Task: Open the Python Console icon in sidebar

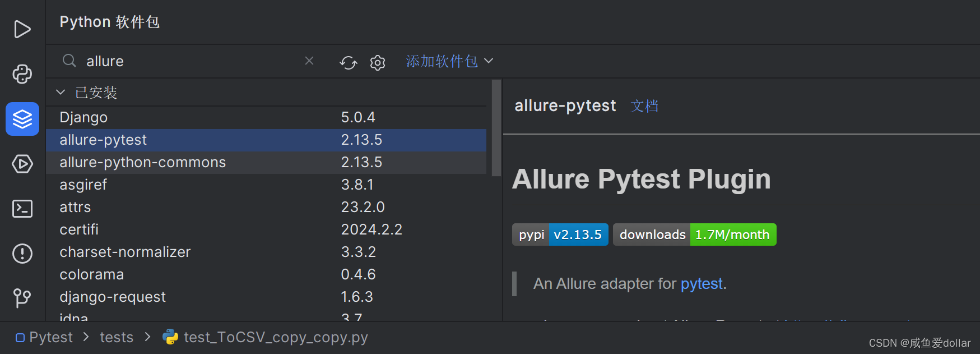Action: click(22, 74)
